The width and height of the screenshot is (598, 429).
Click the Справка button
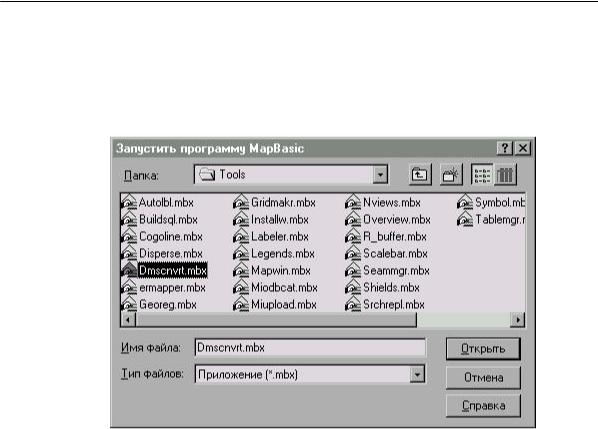pyautogui.click(x=483, y=406)
